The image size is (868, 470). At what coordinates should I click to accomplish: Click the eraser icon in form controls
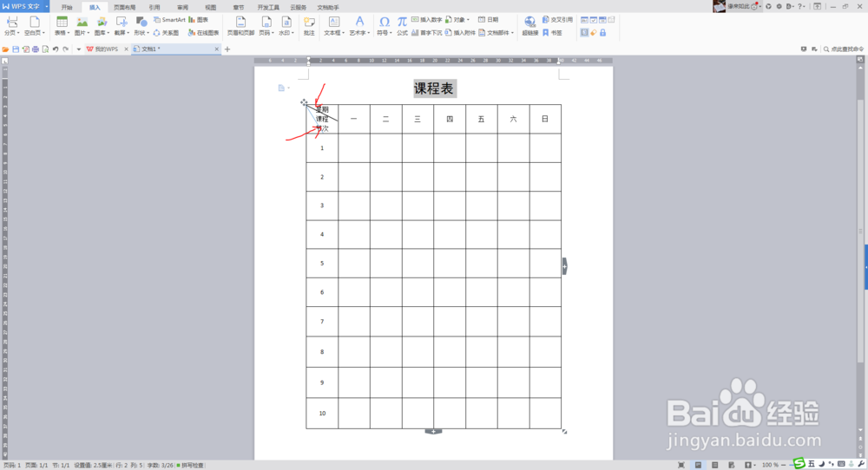[594, 33]
